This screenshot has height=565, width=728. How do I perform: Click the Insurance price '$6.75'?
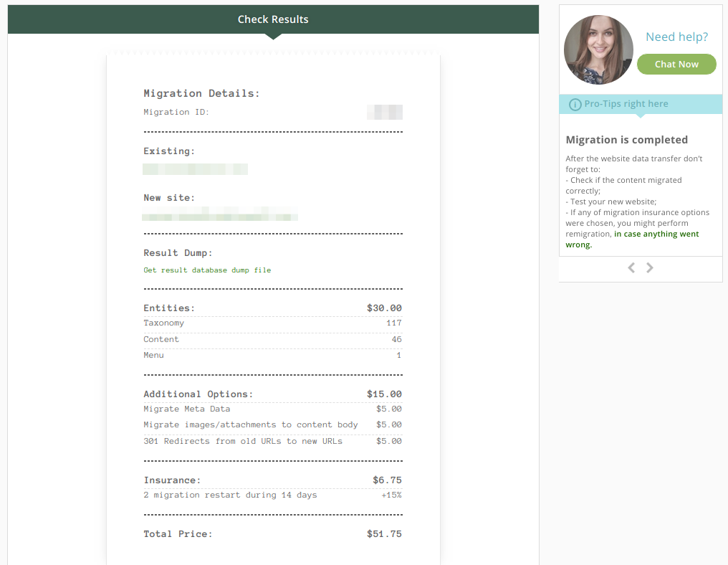pos(387,480)
